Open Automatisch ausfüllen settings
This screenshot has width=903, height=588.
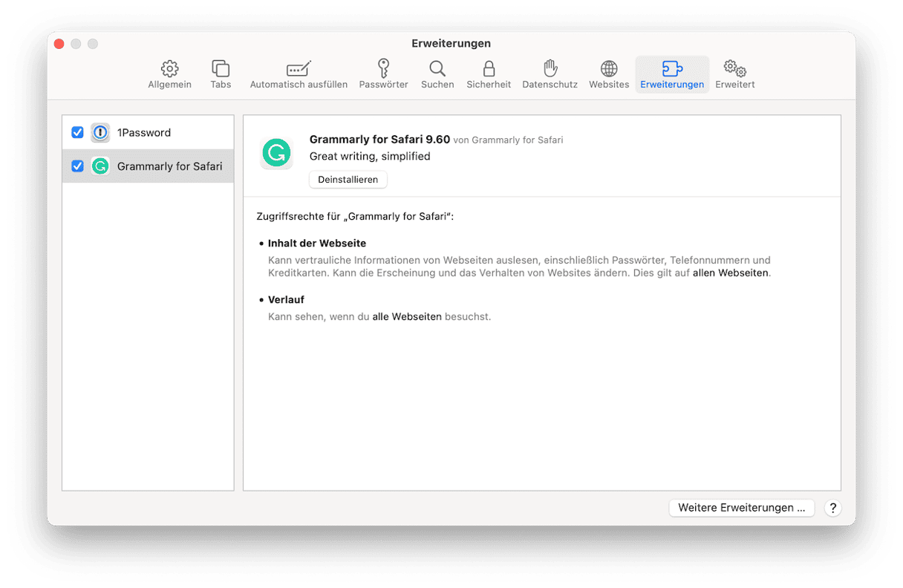click(299, 74)
